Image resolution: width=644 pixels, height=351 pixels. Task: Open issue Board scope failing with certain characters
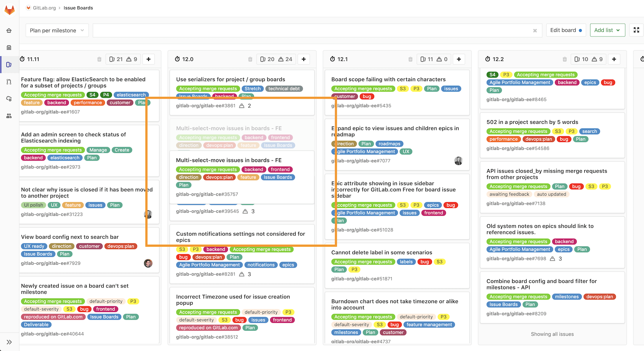(388, 80)
